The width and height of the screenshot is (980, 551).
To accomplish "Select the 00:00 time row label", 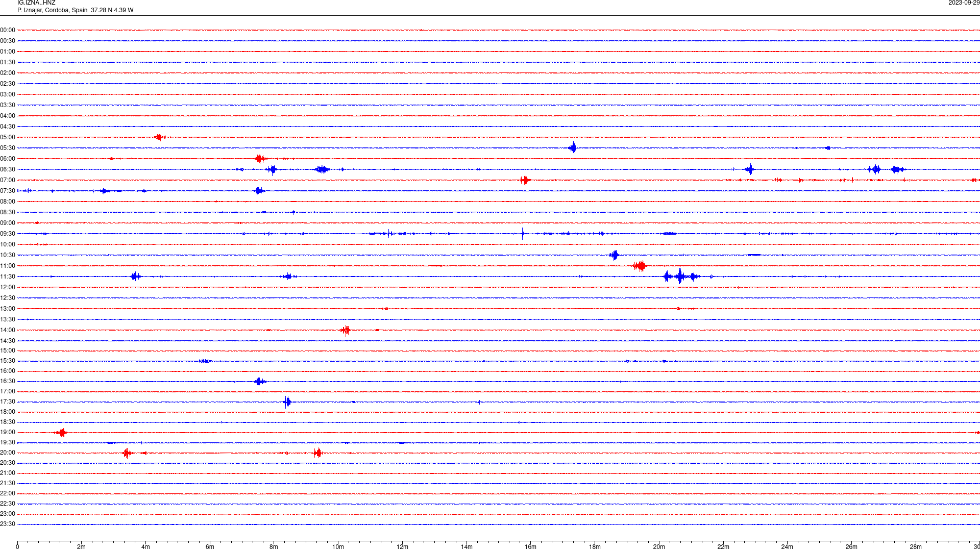I will click(x=8, y=30).
